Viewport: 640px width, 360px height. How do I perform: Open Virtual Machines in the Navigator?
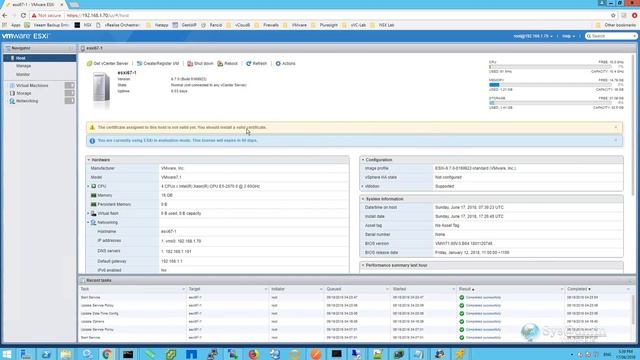[x=32, y=86]
